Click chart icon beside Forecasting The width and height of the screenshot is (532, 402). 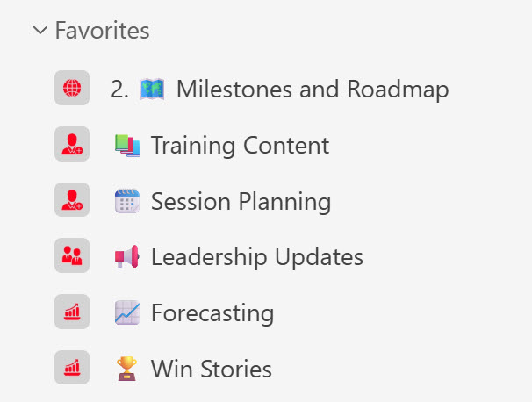[72, 312]
